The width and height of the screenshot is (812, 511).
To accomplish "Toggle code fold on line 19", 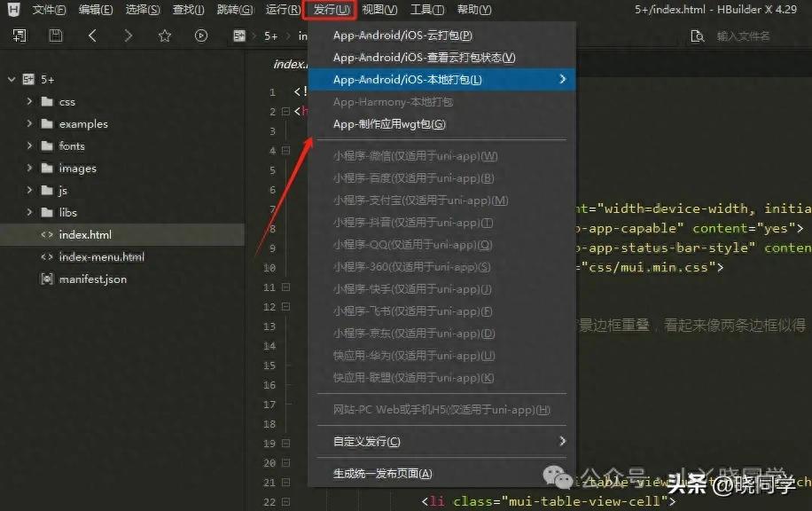I will [285, 444].
